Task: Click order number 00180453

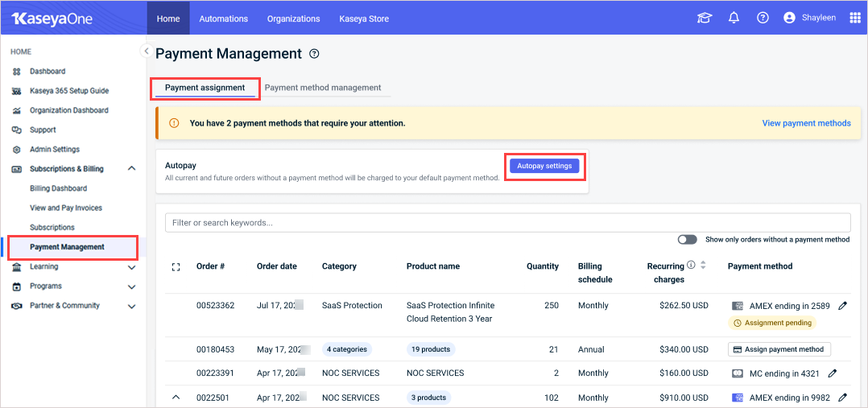Action: click(x=215, y=349)
